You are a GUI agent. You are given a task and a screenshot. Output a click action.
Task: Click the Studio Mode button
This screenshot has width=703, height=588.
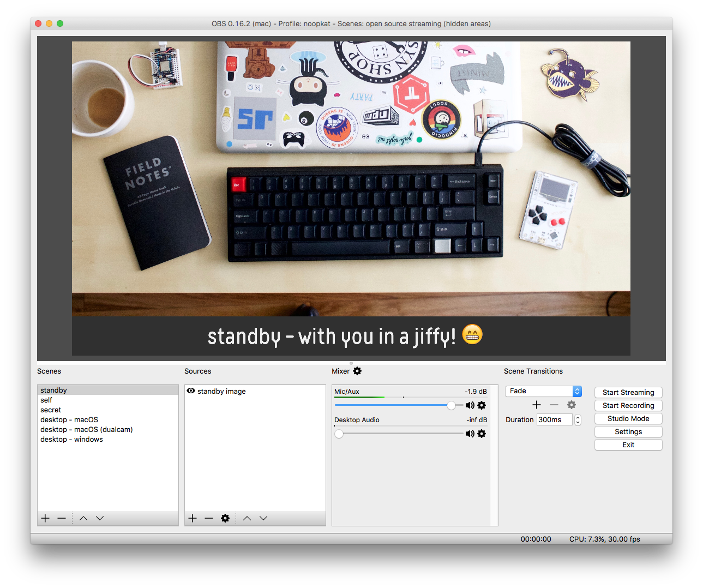click(628, 418)
